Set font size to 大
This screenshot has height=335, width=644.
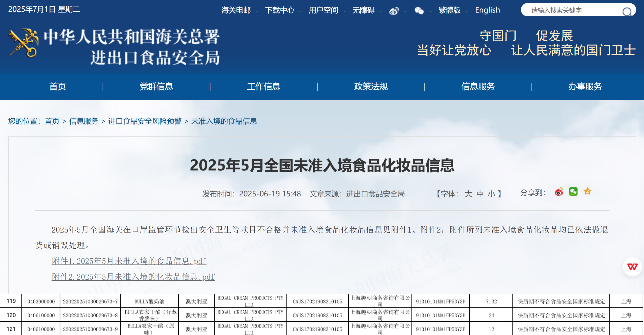[468, 194]
